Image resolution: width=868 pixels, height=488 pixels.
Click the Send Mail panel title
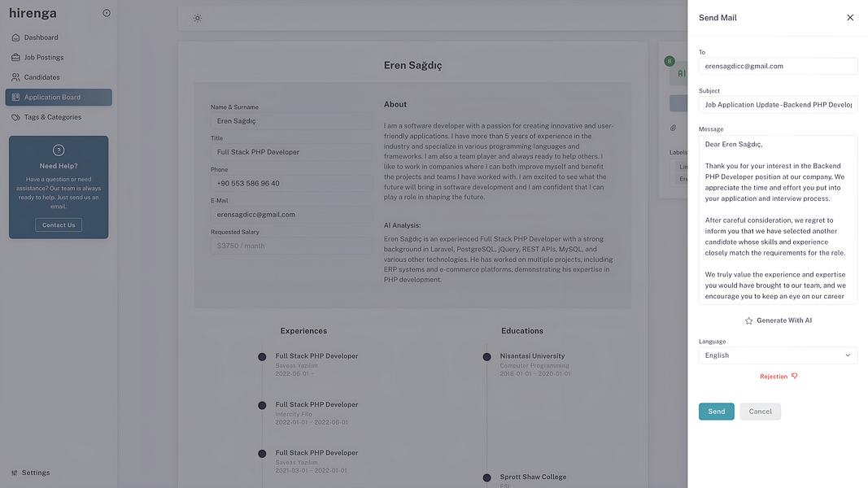(x=718, y=18)
